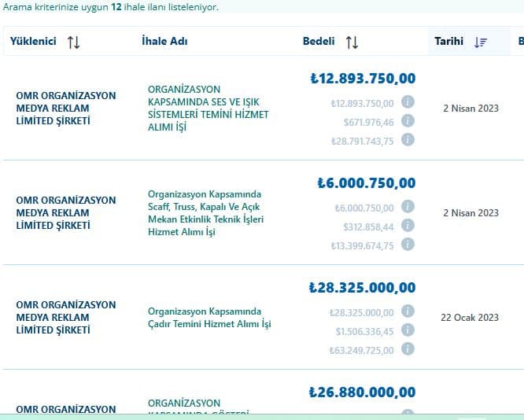Open contractor name in 22 Ocak 2023 row

(66, 317)
